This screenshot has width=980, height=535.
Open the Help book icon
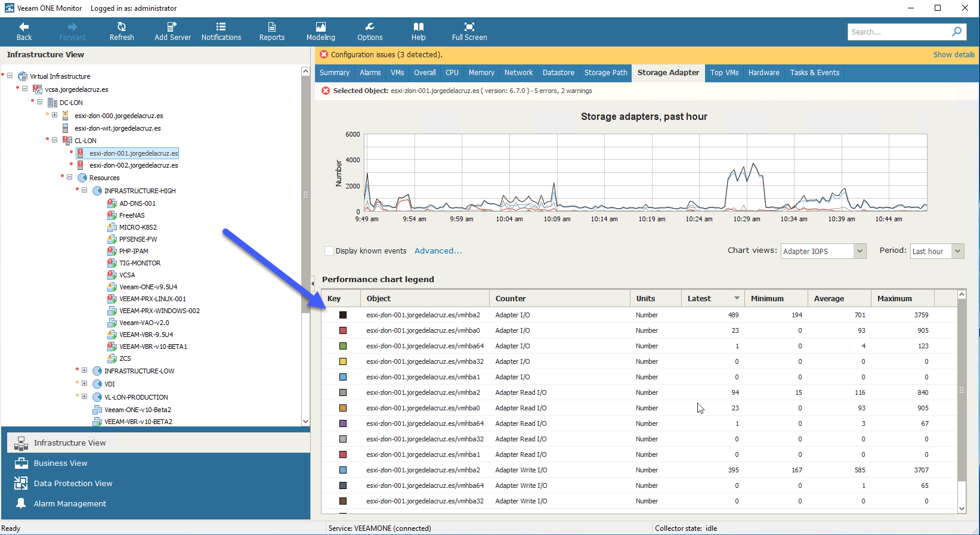pos(419,31)
